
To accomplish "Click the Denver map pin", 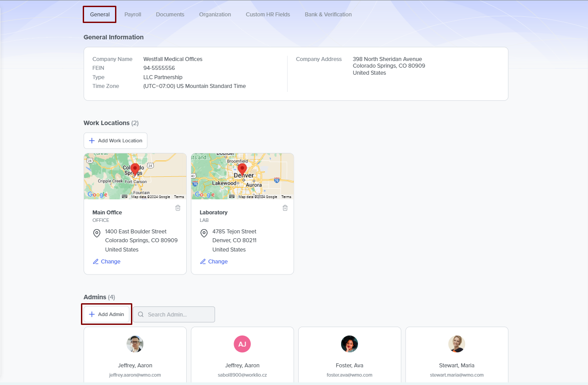I will pyautogui.click(x=242, y=171).
